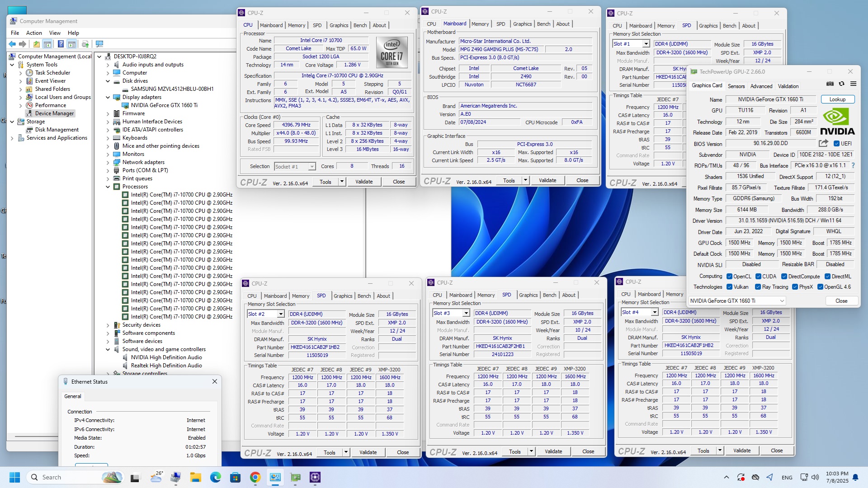
Task: Click the Help icon in Computer Management toolbar
Action: tap(61, 44)
